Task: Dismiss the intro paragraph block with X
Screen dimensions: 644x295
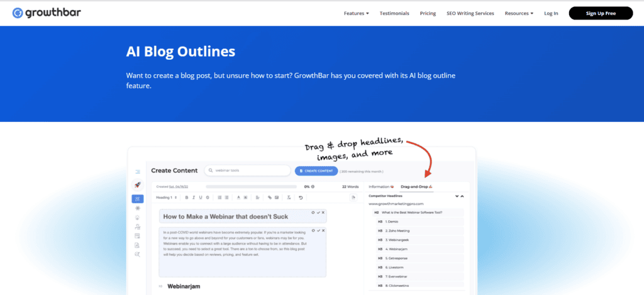Action: click(x=323, y=230)
